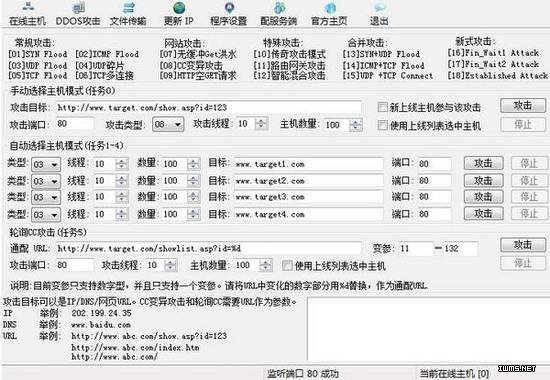Open the 官方主页 toolbar icon
Screen dimensions: 550x380
(x=329, y=14)
